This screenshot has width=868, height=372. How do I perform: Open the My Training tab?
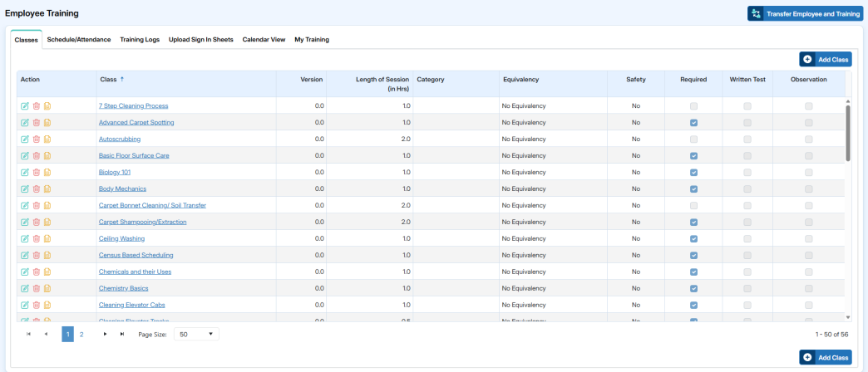point(312,40)
